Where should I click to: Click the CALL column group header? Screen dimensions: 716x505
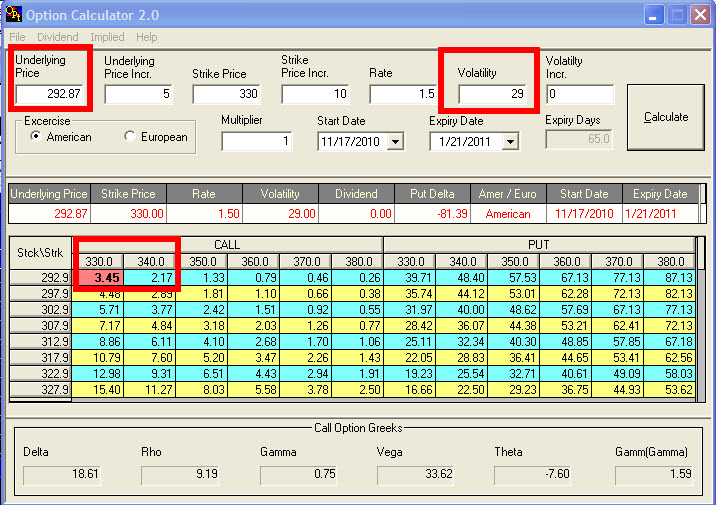229,244
